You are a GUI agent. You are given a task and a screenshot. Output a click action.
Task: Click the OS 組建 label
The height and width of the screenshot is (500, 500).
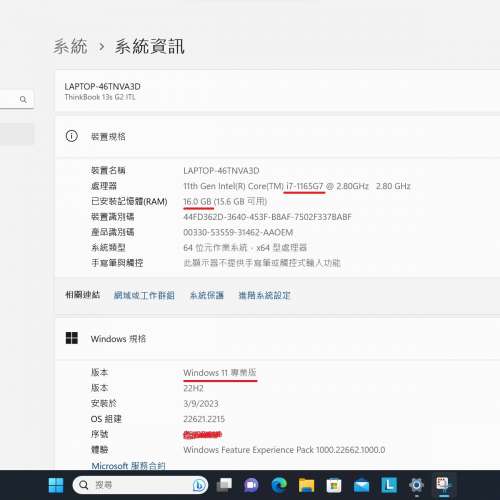[106, 419]
